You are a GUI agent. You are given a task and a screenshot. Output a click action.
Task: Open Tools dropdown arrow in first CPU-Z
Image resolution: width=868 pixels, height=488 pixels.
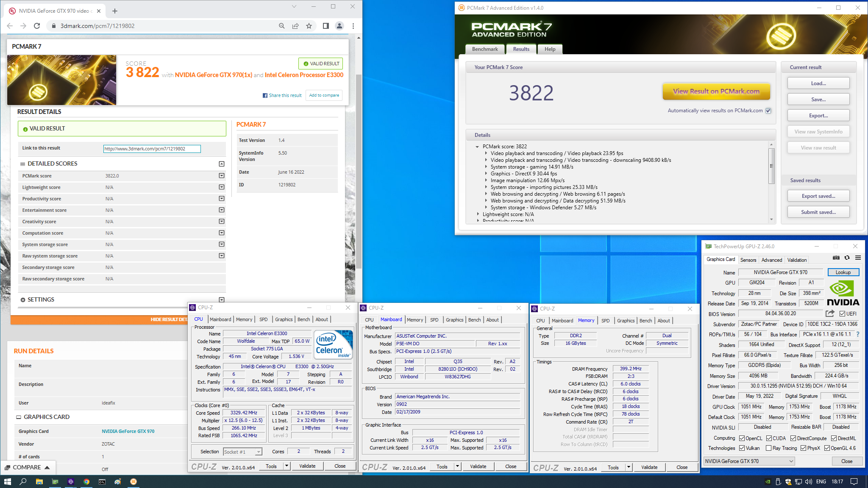coord(287,466)
